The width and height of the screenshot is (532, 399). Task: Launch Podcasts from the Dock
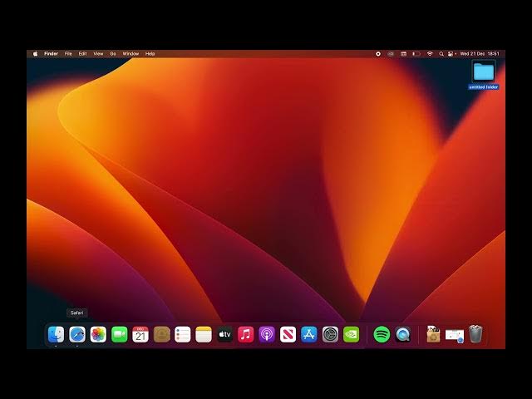267,334
